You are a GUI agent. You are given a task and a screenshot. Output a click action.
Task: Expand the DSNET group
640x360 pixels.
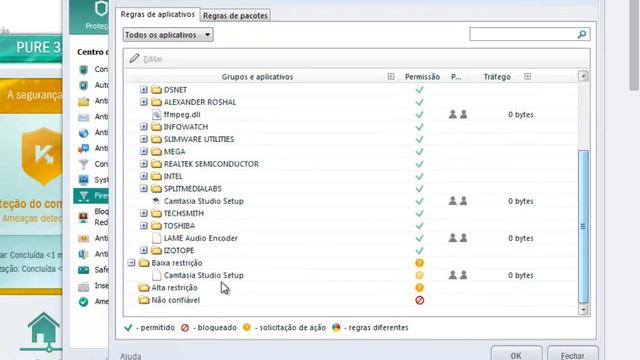144,89
